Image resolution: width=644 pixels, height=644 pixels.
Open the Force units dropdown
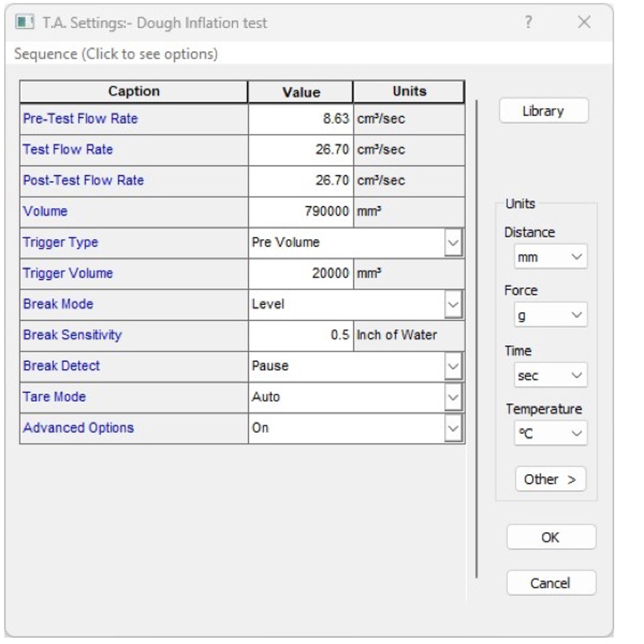551,315
